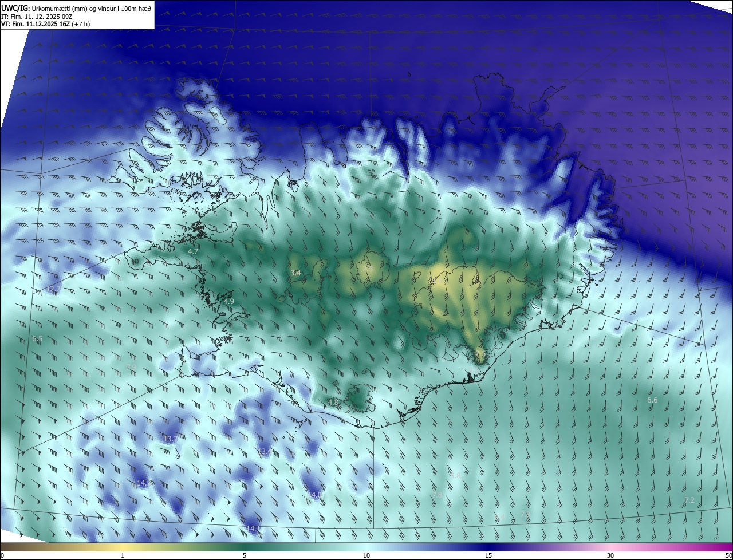This screenshot has height=560, width=733.
Task: Click the 3.4 value label on map
Action: [x=295, y=273]
